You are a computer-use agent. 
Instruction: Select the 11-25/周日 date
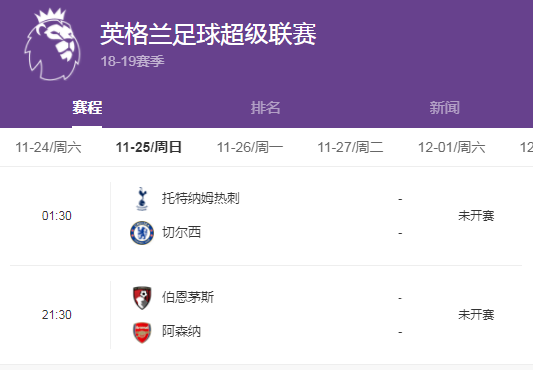[x=149, y=147]
